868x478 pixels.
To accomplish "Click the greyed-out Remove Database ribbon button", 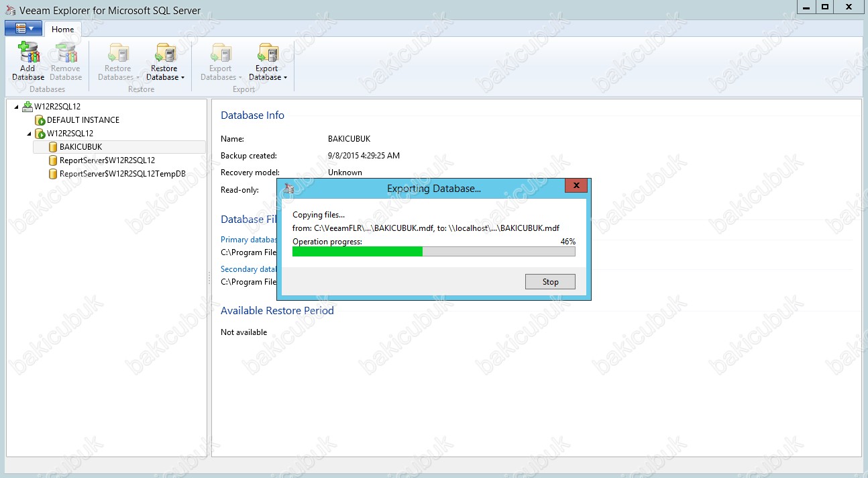I will pyautogui.click(x=66, y=62).
